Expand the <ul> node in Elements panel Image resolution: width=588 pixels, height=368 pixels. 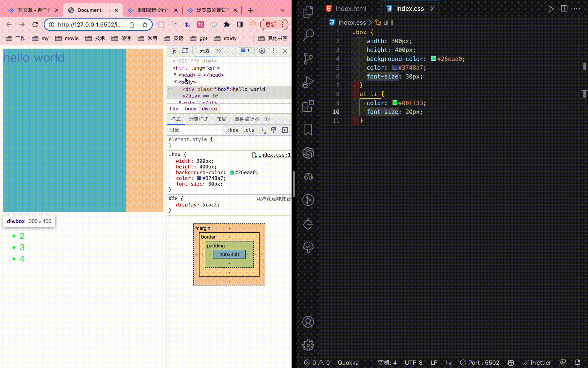click(x=180, y=102)
